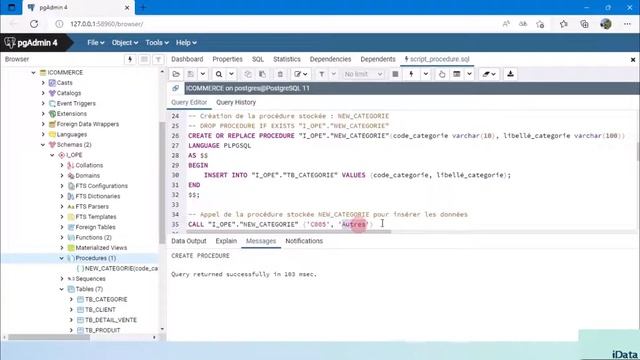This screenshot has width=640, height=360.
Task: Open the Edit pencil dropdown
Action: click(x=301, y=74)
